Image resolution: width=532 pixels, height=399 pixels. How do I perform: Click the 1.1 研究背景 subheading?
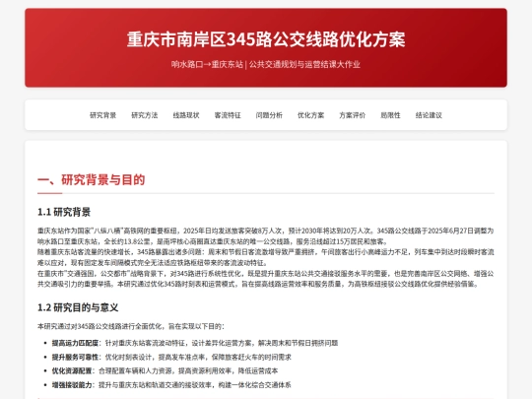tap(64, 213)
